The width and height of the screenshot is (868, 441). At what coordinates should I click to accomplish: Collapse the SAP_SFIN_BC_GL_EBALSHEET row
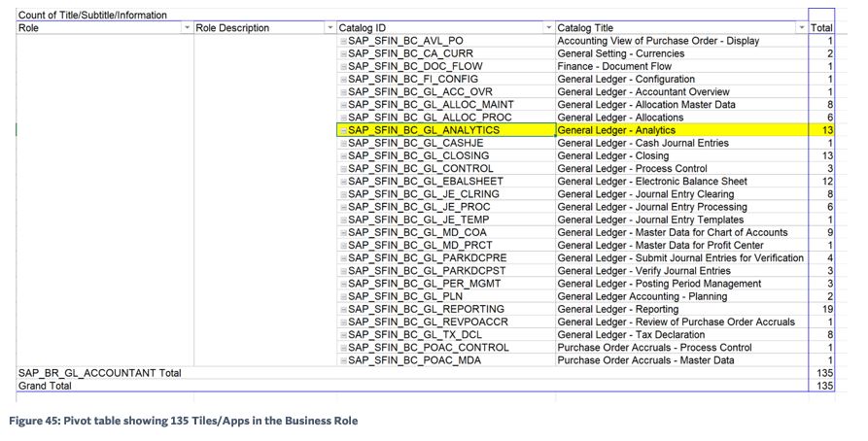tap(343, 182)
